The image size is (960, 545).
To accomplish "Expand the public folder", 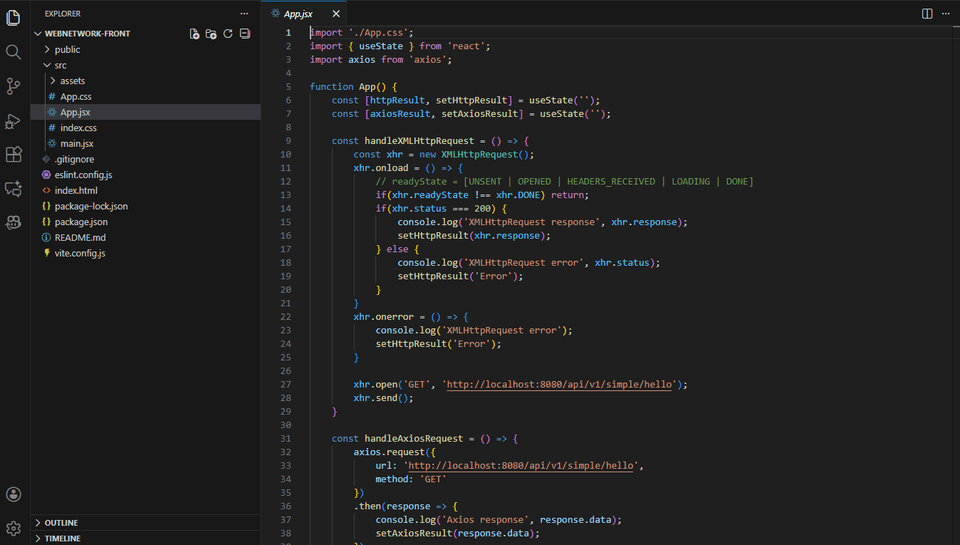I will [x=67, y=49].
